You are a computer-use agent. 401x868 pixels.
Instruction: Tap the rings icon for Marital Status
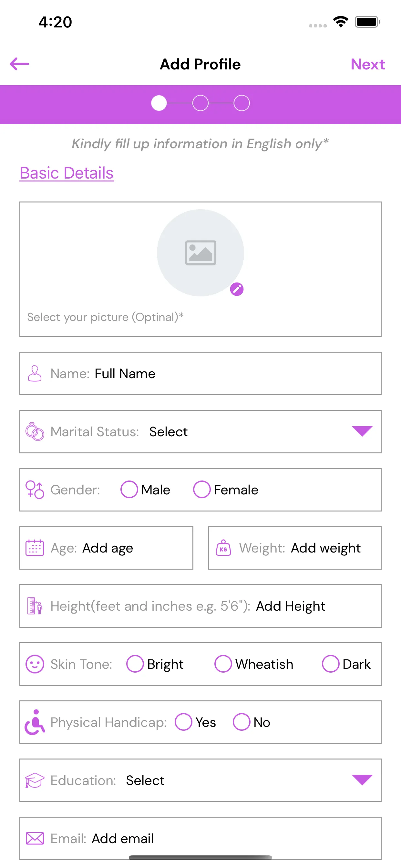pos(35,432)
